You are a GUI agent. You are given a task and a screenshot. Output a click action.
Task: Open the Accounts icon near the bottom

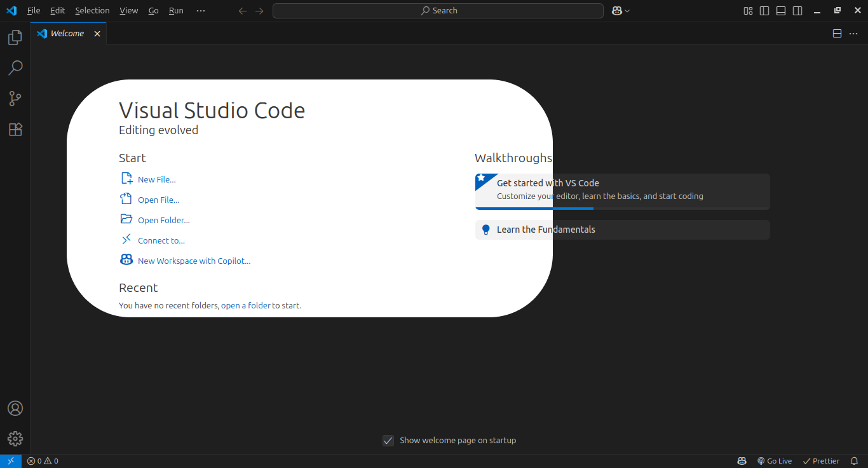[15, 408]
